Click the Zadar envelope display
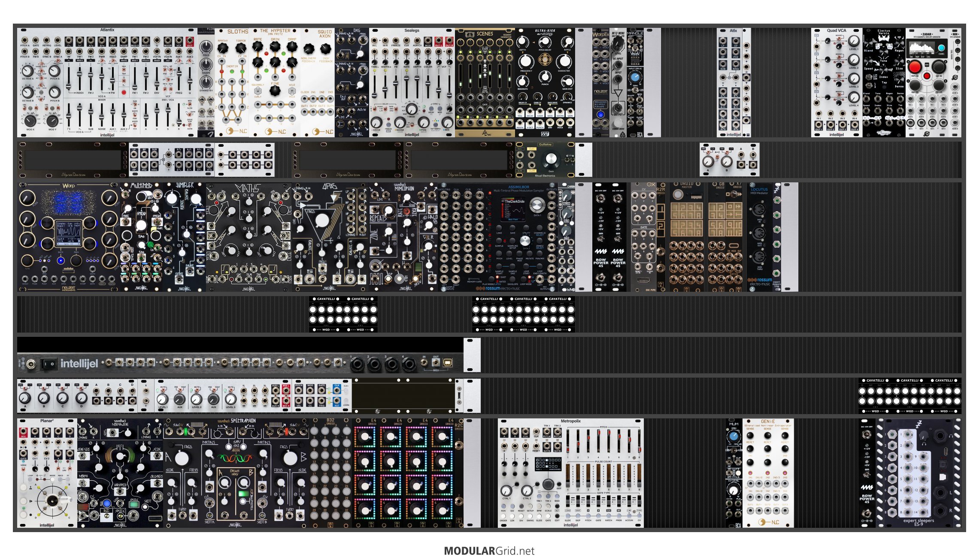This screenshot has height=560, width=979. tap(922, 48)
